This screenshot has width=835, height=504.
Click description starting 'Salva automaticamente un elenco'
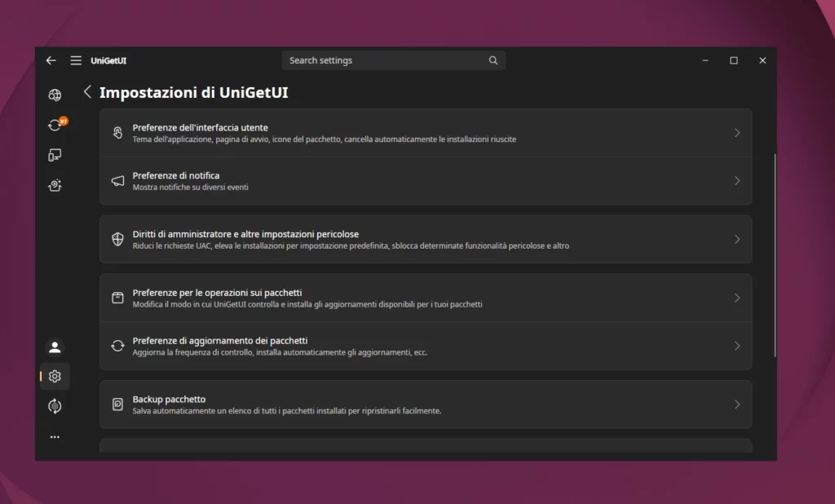[286, 411]
